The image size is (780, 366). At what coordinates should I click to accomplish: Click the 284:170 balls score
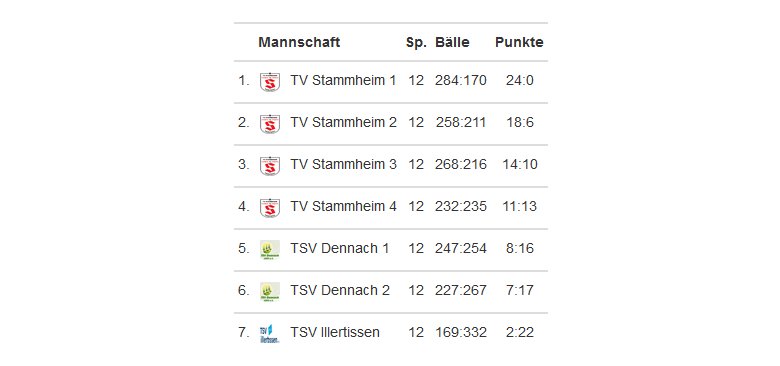(x=461, y=81)
